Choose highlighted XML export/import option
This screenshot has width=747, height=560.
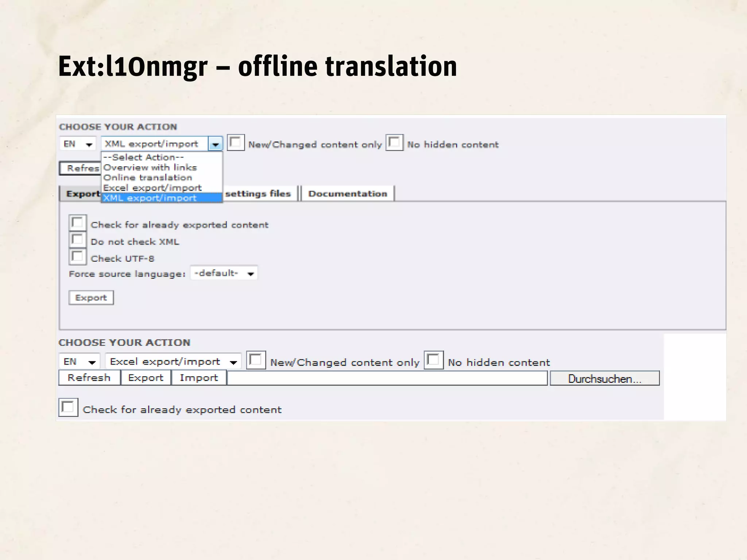pyautogui.click(x=162, y=198)
